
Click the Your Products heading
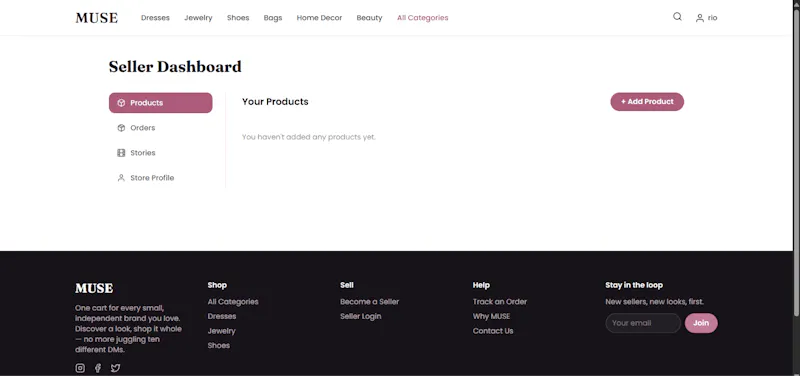click(275, 102)
